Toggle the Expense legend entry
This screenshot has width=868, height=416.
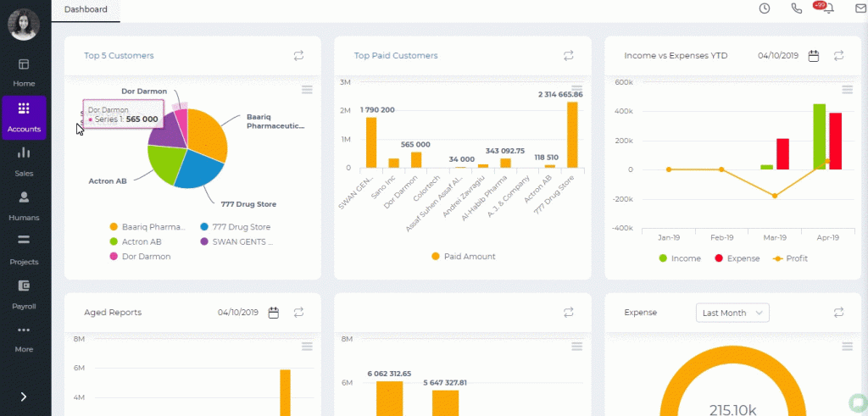737,258
